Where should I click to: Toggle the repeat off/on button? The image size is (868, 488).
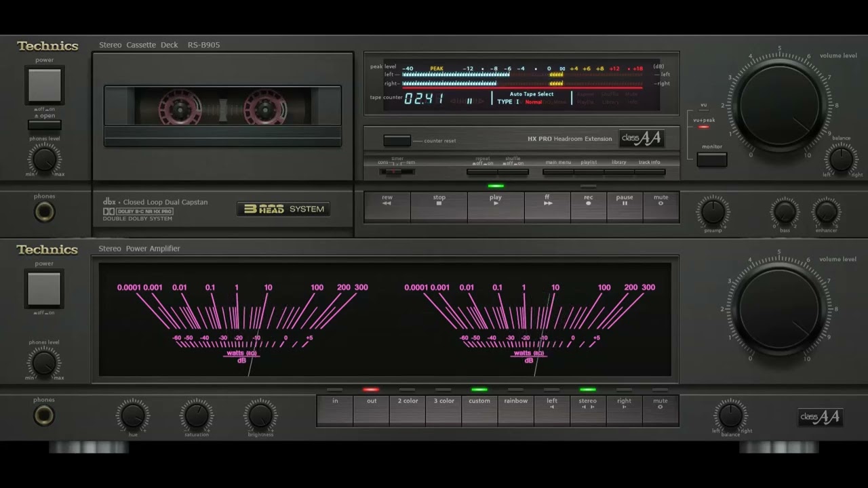pos(482,172)
